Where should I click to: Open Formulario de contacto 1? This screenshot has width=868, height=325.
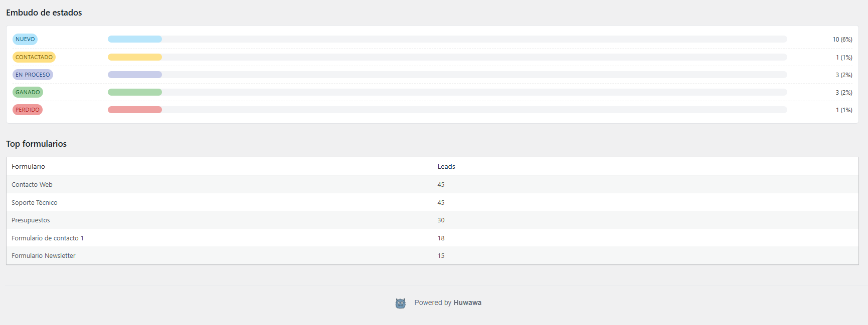(x=48, y=238)
